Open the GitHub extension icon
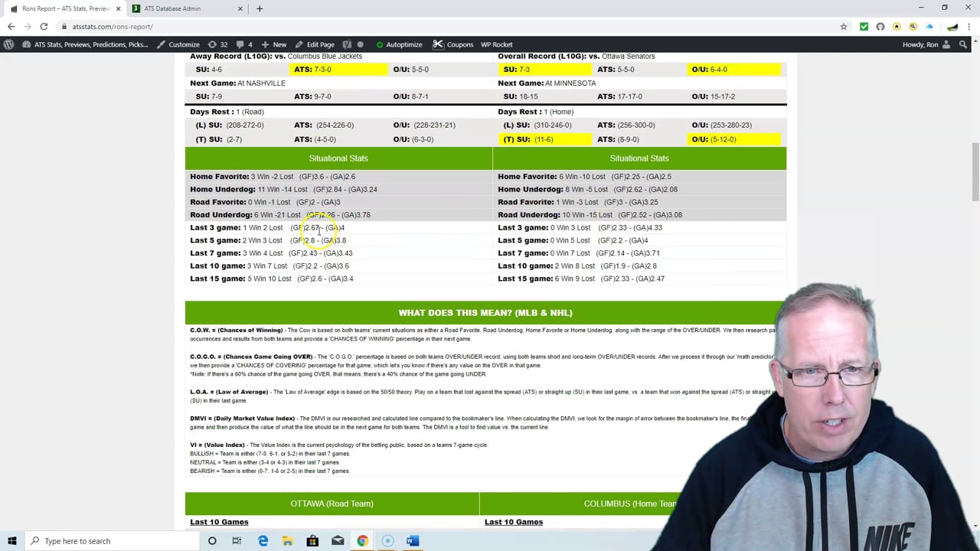Screen dimensions: 980x551 click(880, 27)
